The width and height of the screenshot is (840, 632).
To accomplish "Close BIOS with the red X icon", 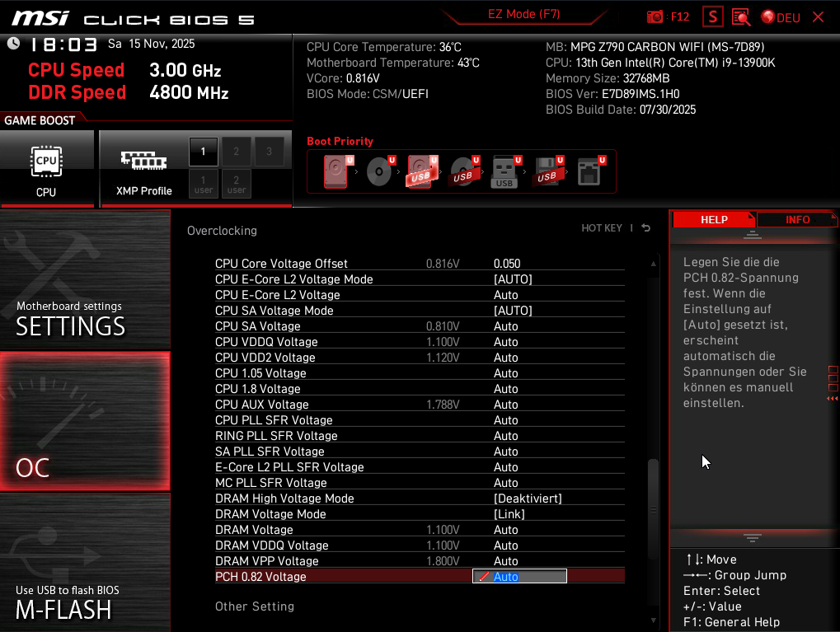I will [x=818, y=17].
